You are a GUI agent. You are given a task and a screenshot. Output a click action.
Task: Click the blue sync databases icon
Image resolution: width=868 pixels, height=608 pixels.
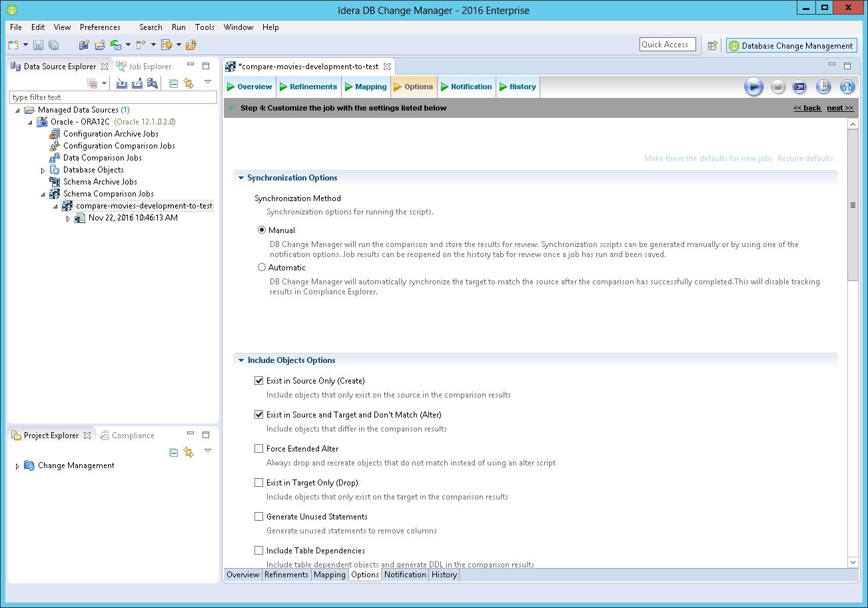pos(847,87)
